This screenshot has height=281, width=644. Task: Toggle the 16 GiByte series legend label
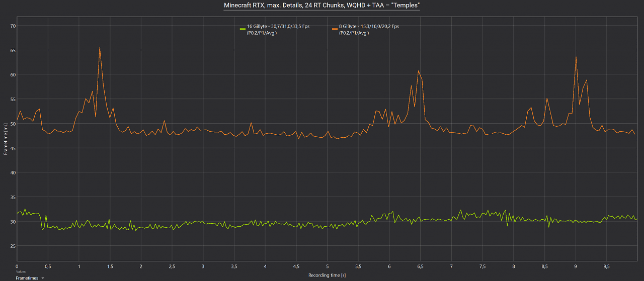pyautogui.click(x=278, y=30)
